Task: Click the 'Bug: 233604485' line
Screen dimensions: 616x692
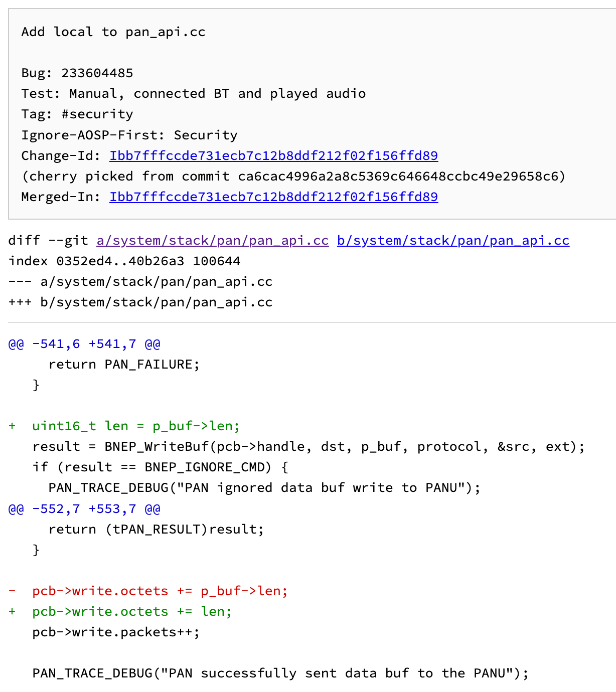Action: click(x=77, y=73)
